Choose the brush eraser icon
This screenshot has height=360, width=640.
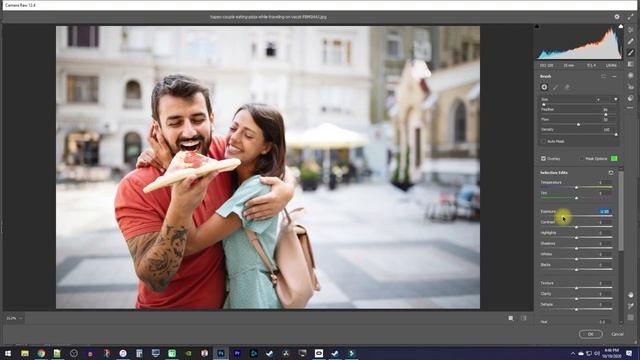coord(567,87)
